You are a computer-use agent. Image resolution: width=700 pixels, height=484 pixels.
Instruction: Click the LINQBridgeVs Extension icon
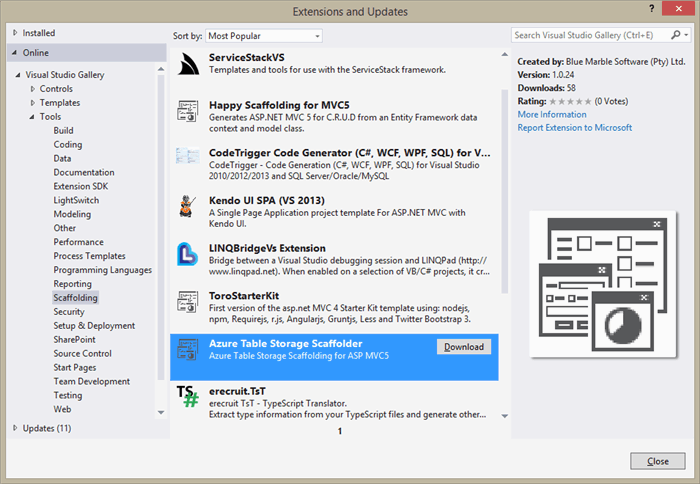pos(187,254)
